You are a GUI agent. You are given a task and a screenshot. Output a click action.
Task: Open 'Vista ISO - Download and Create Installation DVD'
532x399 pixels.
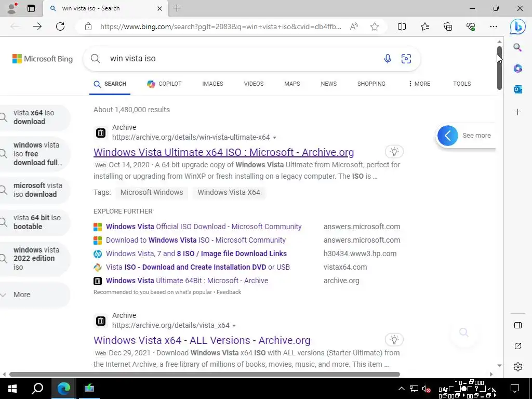[x=198, y=268]
